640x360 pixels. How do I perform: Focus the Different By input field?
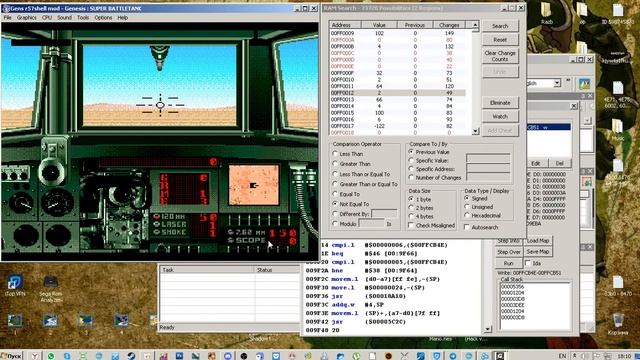(x=384, y=214)
